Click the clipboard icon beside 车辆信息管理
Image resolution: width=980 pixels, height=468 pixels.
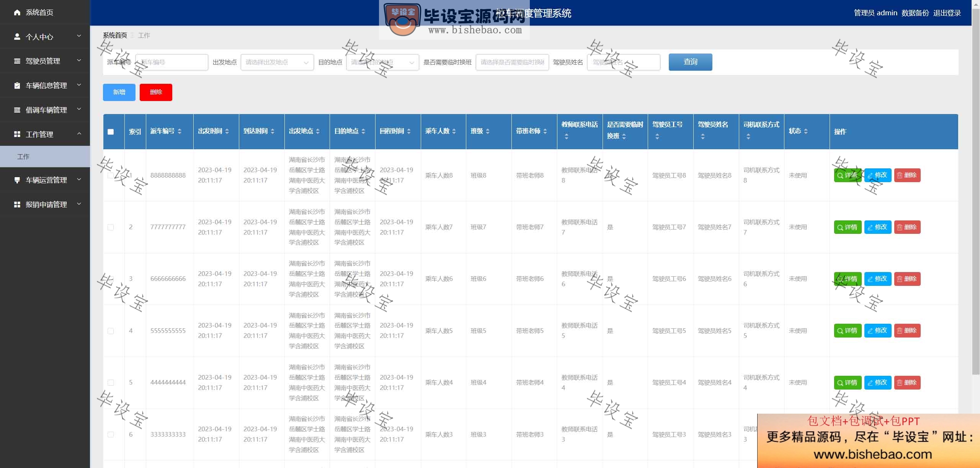(17, 85)
